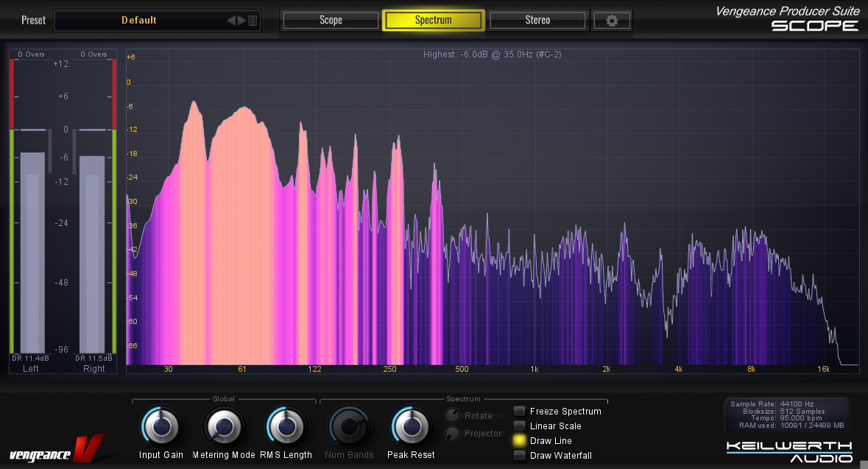Enable Freeze Spectrum checkbox
Viewport: 868px width, 469px height.
[519, 411]
